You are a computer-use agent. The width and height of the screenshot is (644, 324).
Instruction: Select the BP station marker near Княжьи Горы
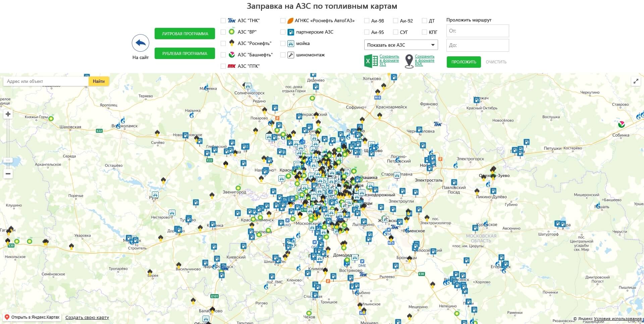51,118
